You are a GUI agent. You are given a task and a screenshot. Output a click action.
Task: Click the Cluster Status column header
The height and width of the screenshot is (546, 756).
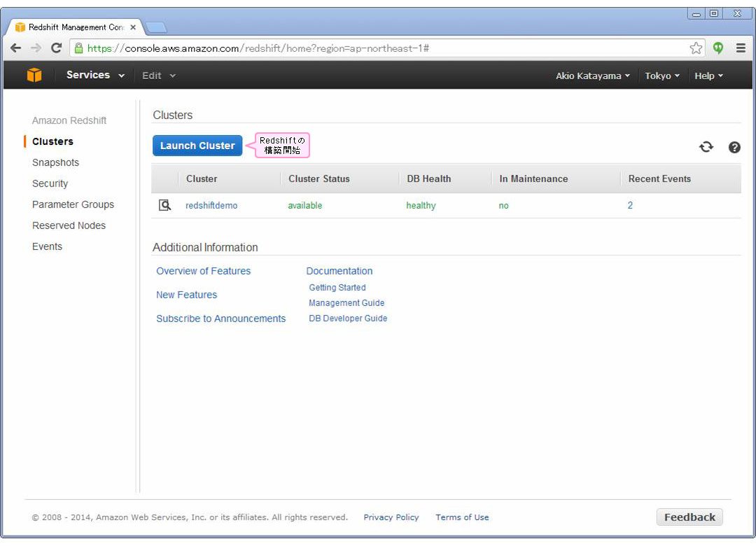318,179
